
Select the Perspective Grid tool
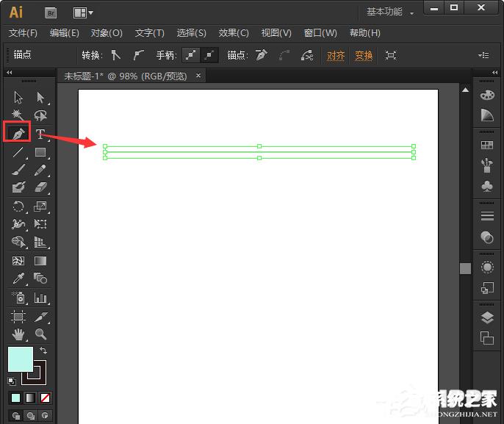click(40, 242)
